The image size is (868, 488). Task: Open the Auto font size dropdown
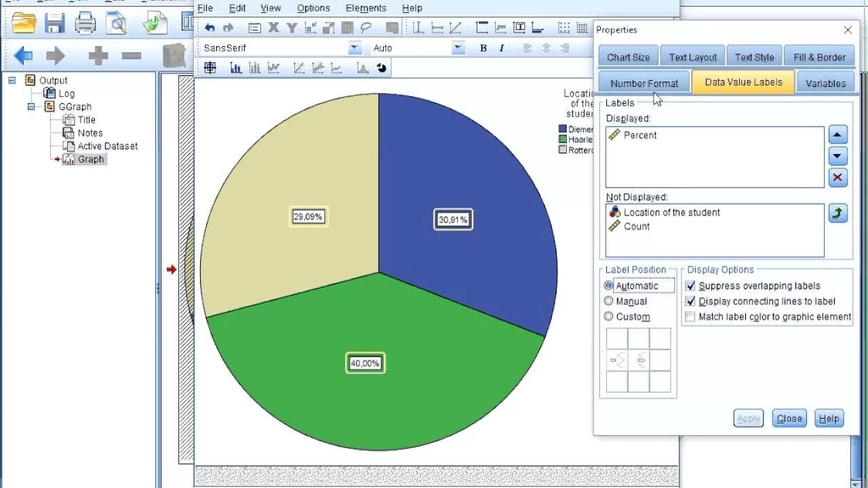[458, 48]
